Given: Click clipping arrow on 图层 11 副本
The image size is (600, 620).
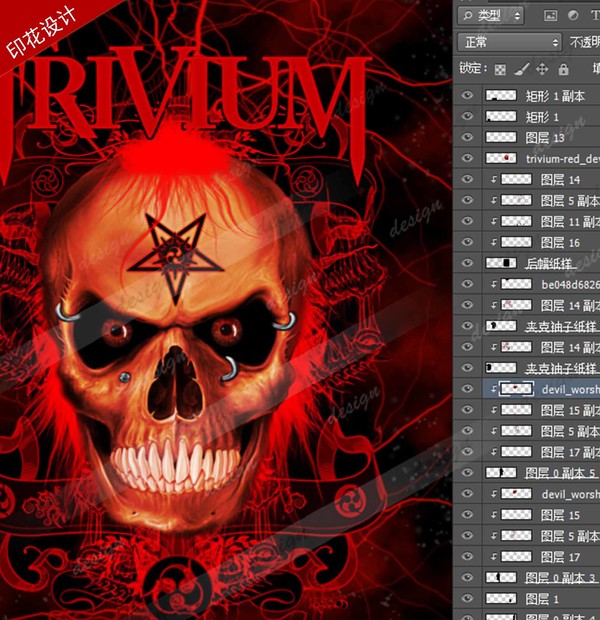Looking at the screenshot, I should [494, 221].
